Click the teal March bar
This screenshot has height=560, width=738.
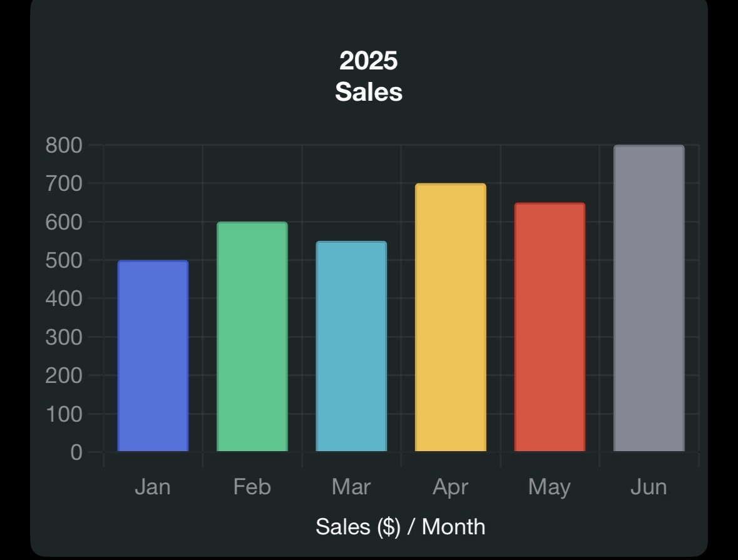351,346
